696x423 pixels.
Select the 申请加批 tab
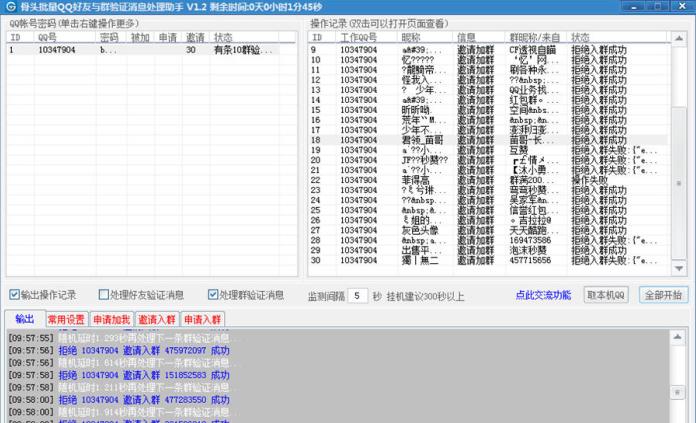click(x=111, y=320)
